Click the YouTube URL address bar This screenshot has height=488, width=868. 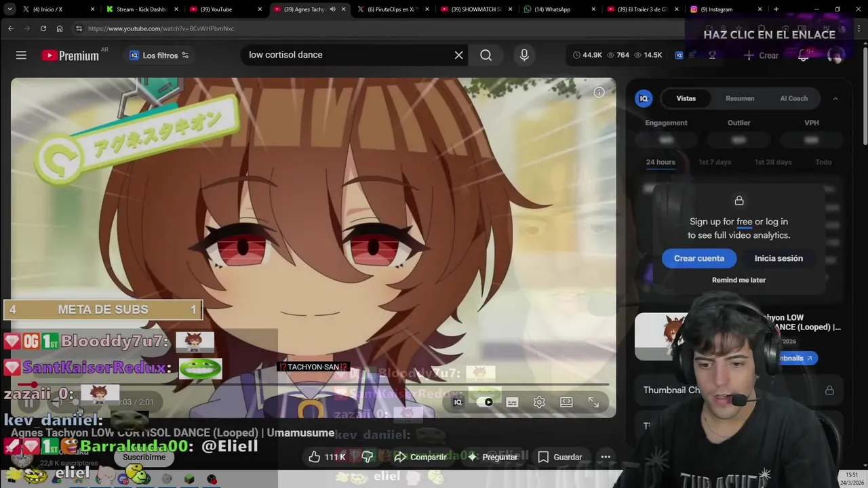(x=380, y=28)
